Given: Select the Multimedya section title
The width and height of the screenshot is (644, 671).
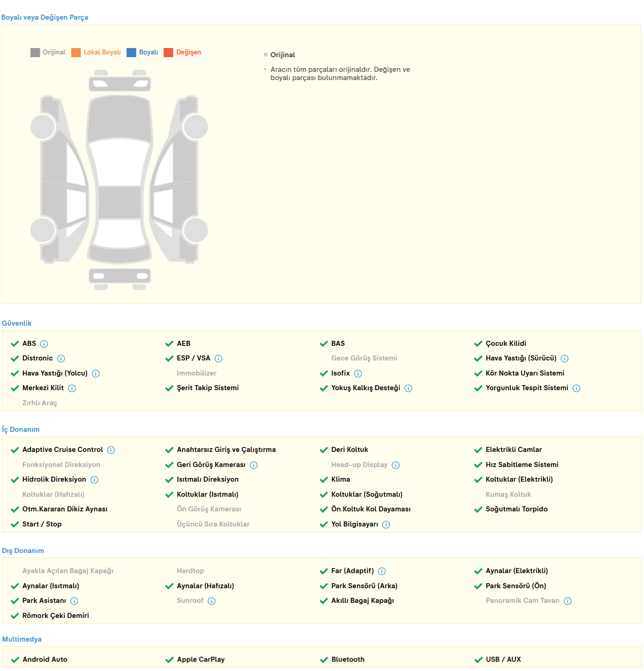Looking at the screenshot, I should 22,639.
